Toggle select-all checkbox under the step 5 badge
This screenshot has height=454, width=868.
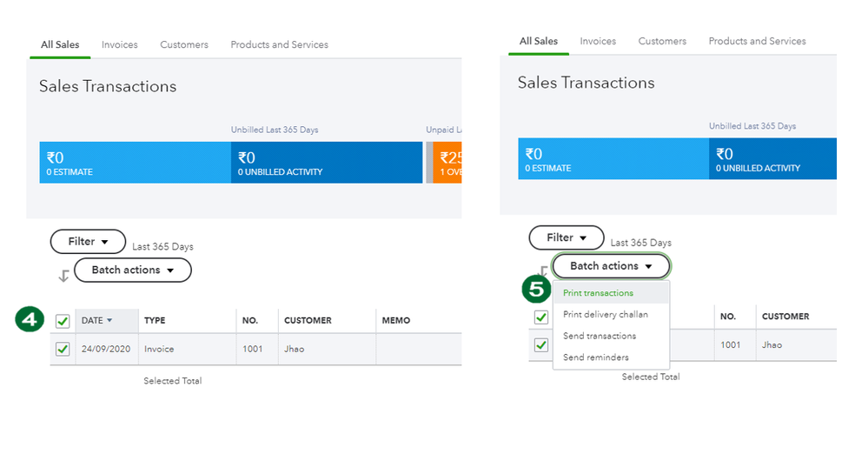540,317
